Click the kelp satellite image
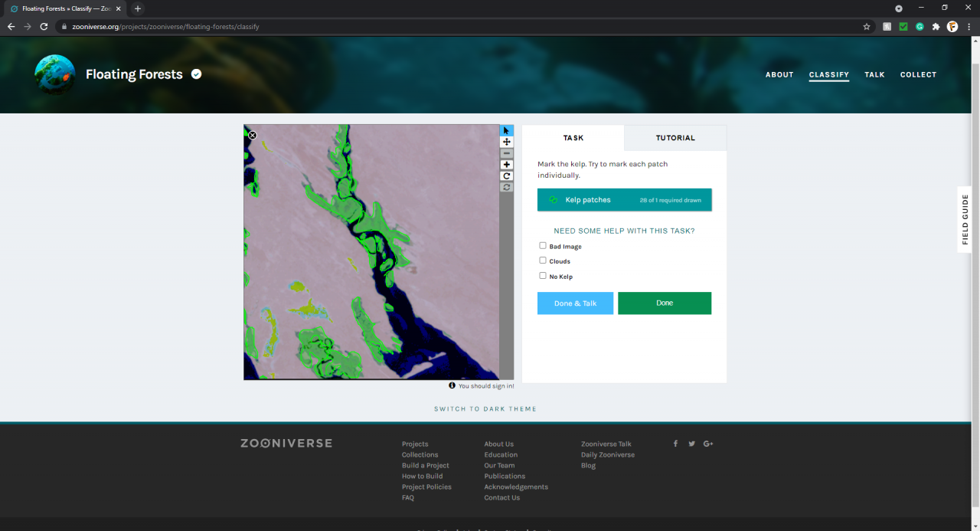 pos(371,252)
